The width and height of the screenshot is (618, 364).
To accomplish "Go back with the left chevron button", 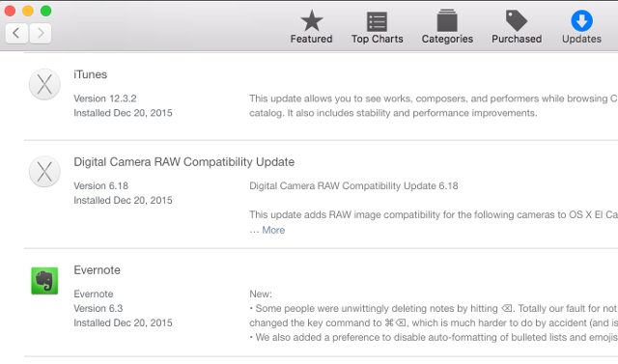I will pos(16,33).
